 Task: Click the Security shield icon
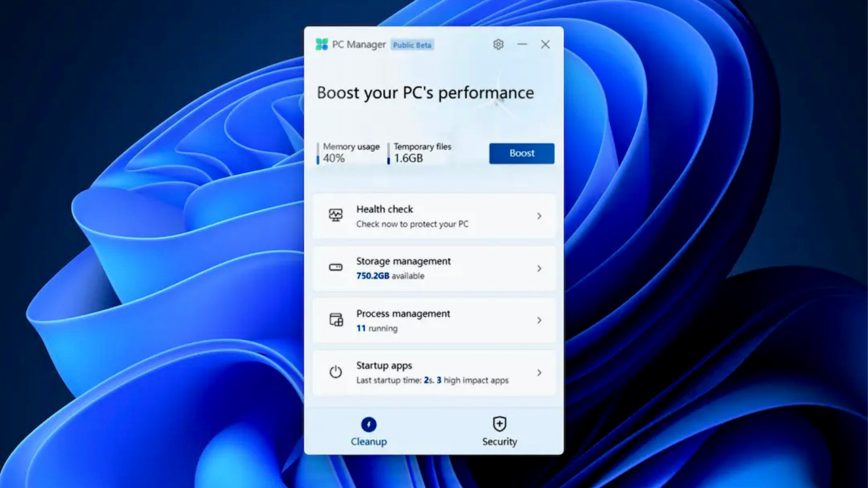tap(500, 424)
